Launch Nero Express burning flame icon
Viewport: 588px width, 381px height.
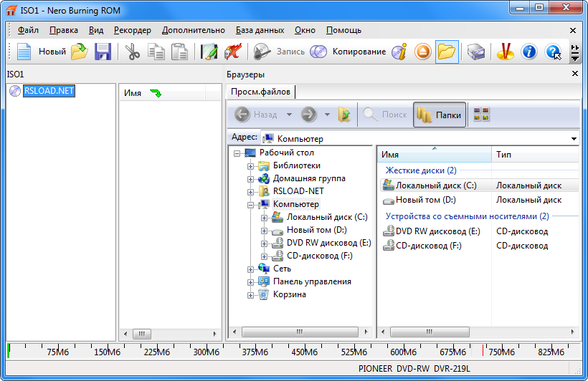pos(232,52)
